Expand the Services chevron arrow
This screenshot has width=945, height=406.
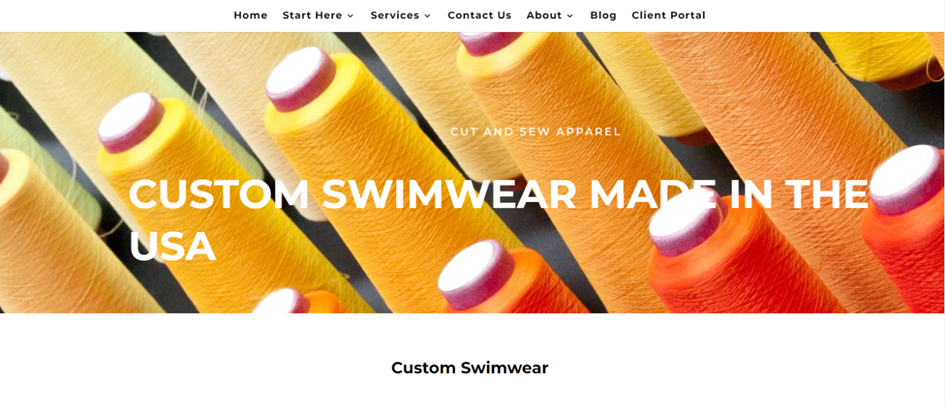(x=427, y=16)
